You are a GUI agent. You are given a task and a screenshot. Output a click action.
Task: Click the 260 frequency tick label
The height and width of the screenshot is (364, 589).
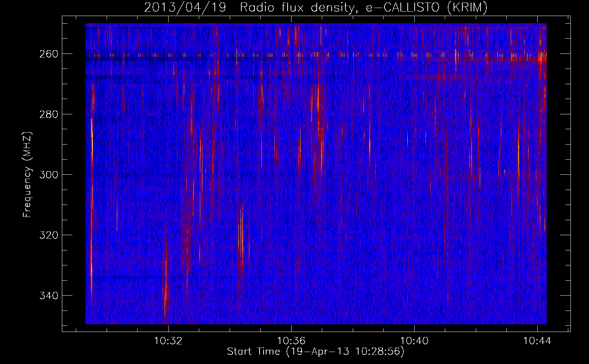(x=48, y=54)
